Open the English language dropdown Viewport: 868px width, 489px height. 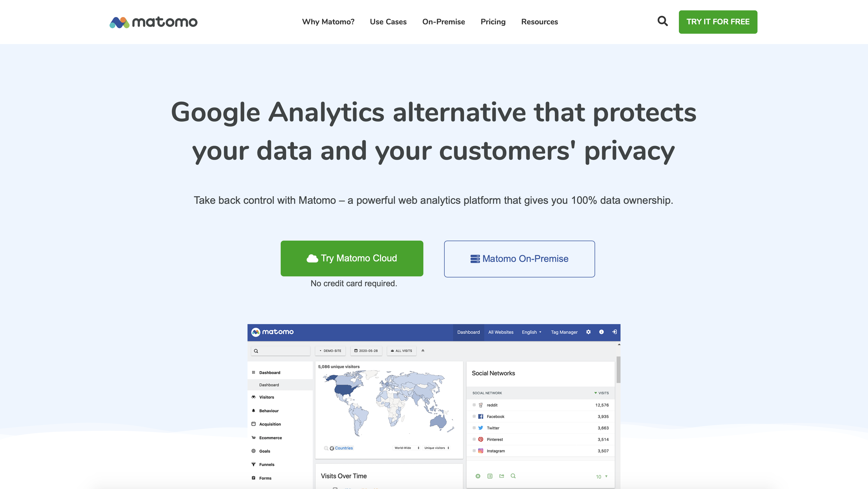coord(531,332)
